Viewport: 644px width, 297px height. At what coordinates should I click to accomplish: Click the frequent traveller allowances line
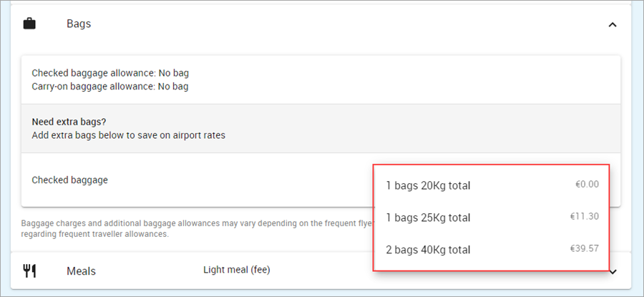(95, 235)
